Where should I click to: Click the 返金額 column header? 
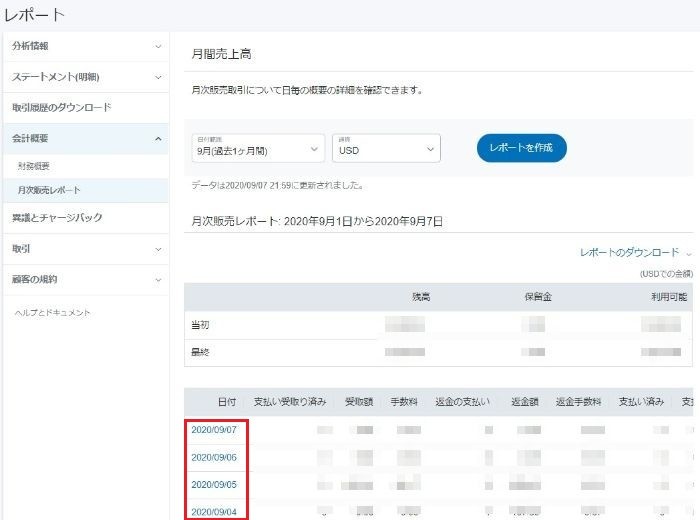point(525,402)
